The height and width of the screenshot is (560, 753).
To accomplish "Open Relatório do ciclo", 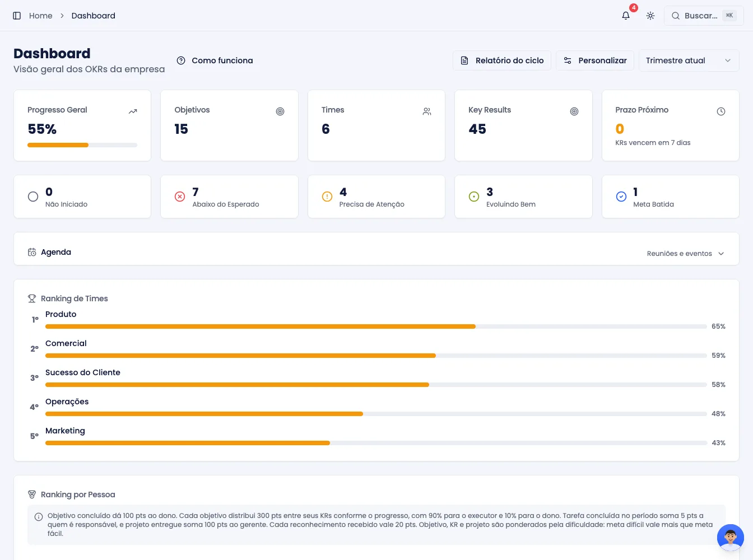I will (502, 60).
